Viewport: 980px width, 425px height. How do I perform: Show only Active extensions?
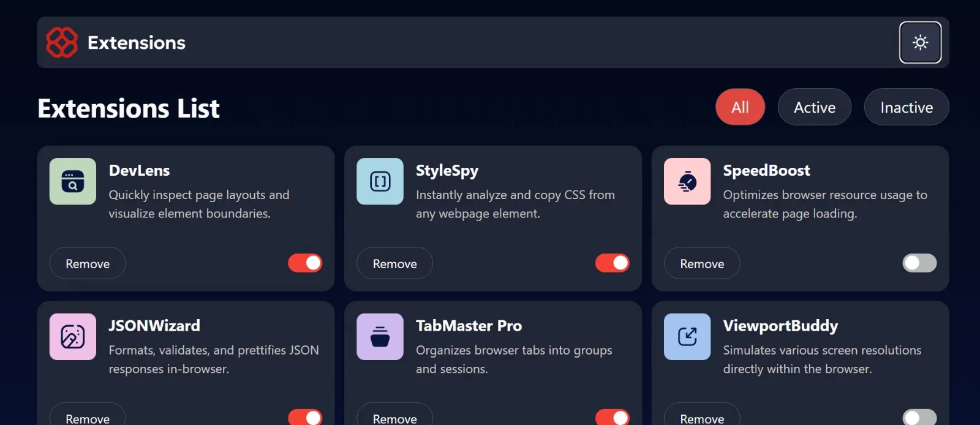click(814, 107)
